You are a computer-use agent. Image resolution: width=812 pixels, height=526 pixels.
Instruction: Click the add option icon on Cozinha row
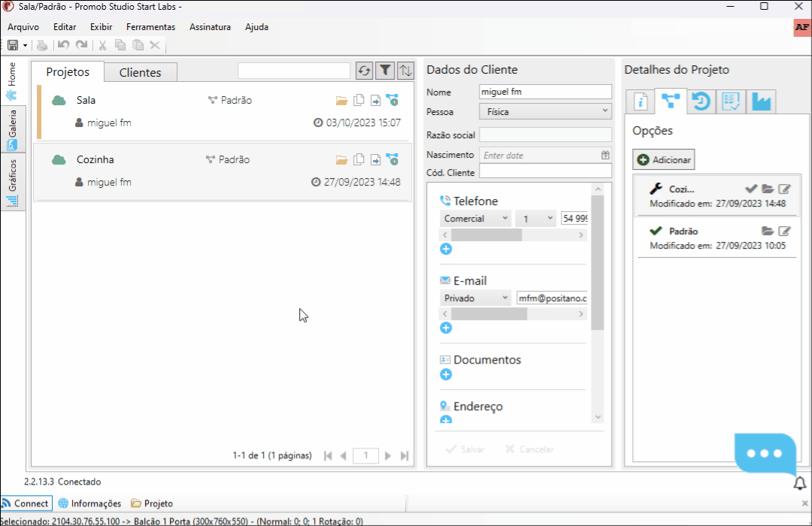(x=392, y=160)
